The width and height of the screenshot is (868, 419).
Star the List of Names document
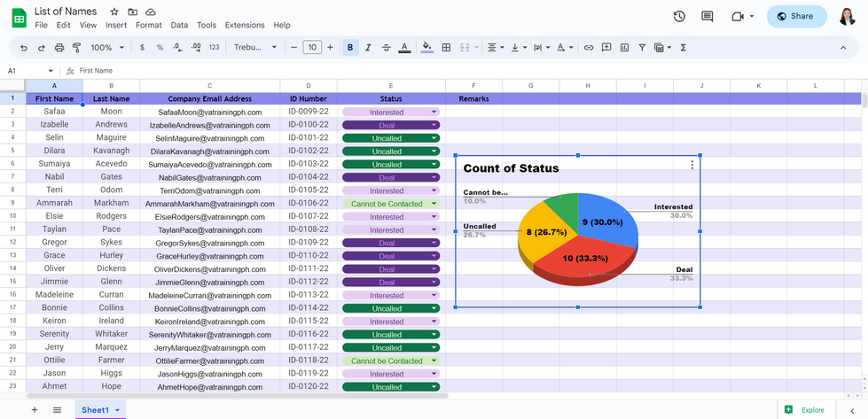tap(113, 12)
